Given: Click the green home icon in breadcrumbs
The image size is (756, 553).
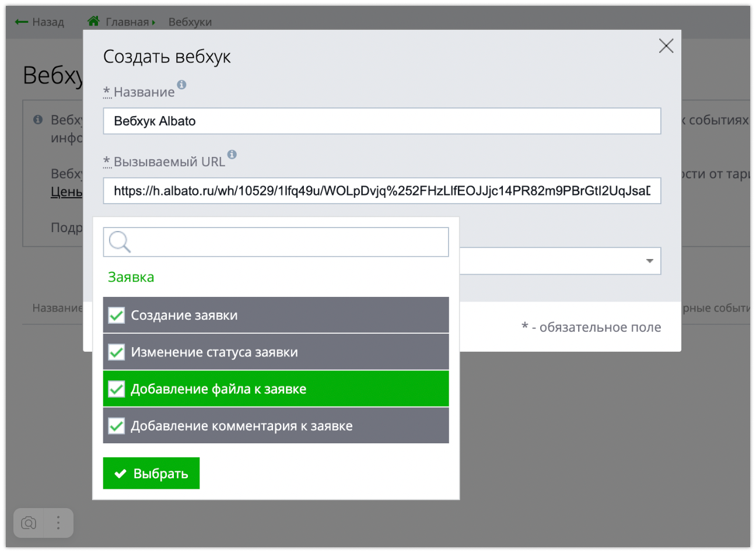Looking at the screenshot, I should 93,22.
